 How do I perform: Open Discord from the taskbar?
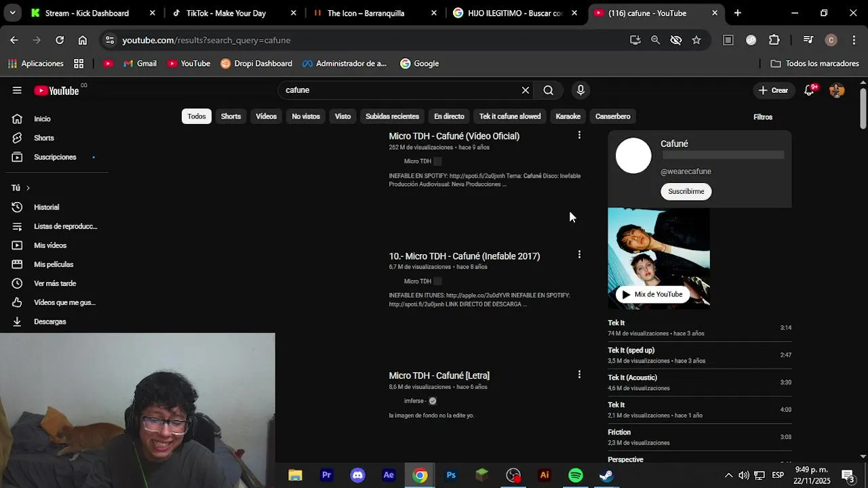coord(357,475)
